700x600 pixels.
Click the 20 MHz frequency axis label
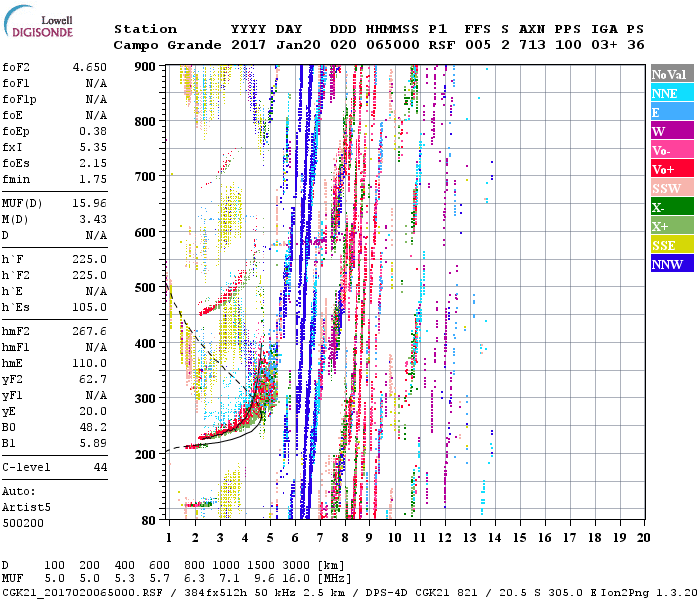643,538
